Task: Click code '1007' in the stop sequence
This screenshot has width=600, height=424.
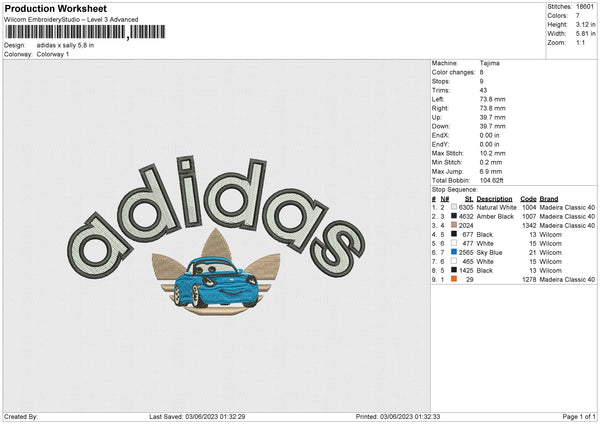Action: click(x=529, y=217)
